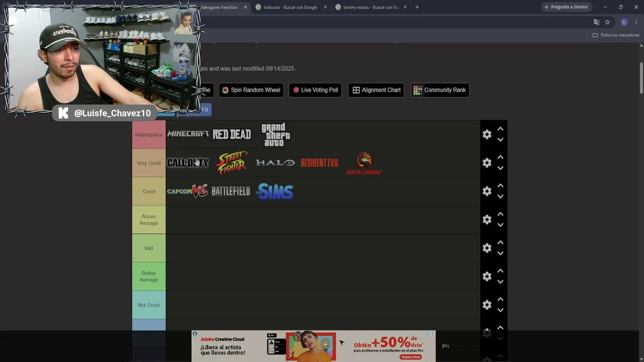This screenshot has height=362, width=644.
Task: View the Community Rank
Action: pos(440,90)
